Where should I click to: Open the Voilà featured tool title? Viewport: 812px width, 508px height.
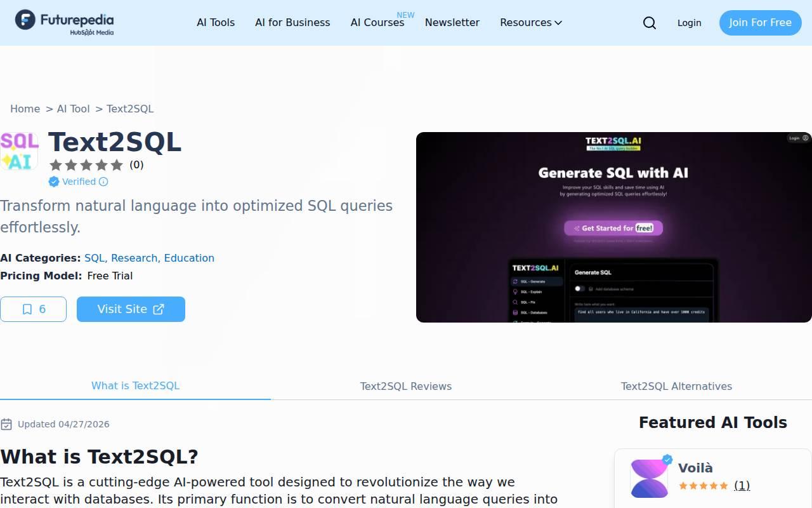(x=695, y=468)
